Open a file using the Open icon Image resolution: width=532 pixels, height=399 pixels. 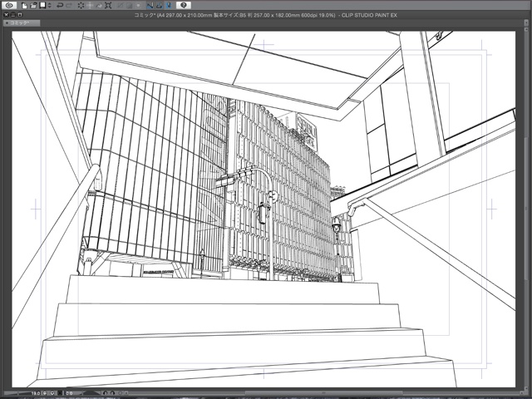33,5
